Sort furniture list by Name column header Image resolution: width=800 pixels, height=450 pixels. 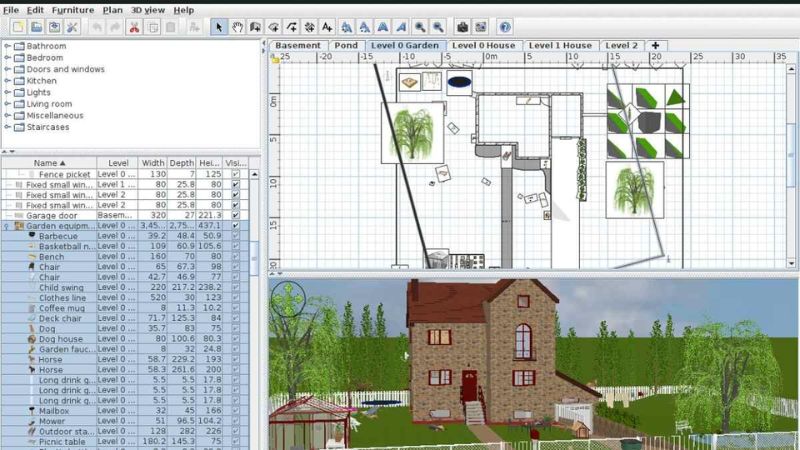(48, 162)
